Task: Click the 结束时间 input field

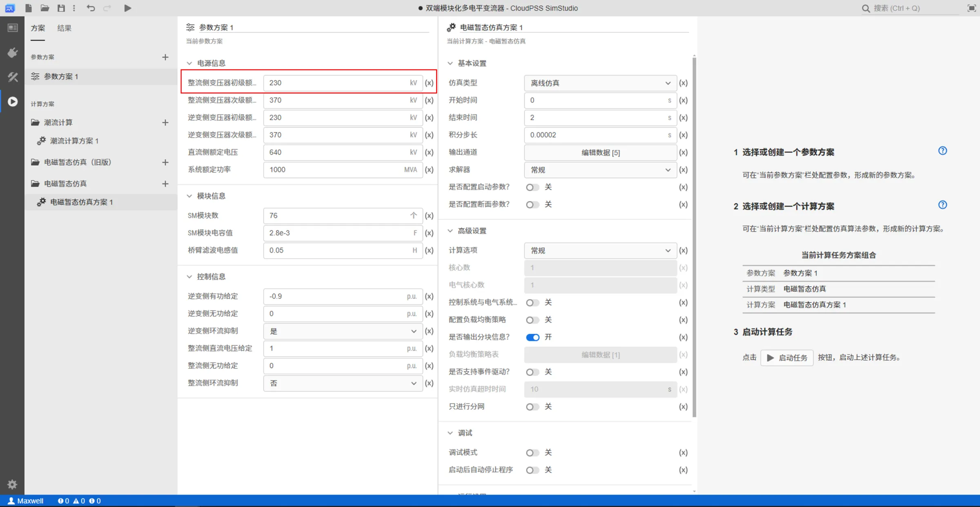Action: pos(600,118)
